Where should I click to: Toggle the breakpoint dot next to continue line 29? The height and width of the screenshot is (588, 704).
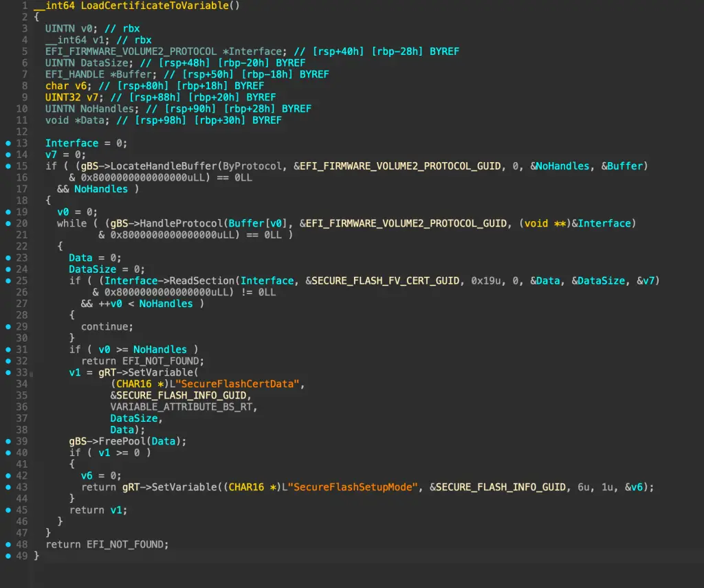[8, 326]
